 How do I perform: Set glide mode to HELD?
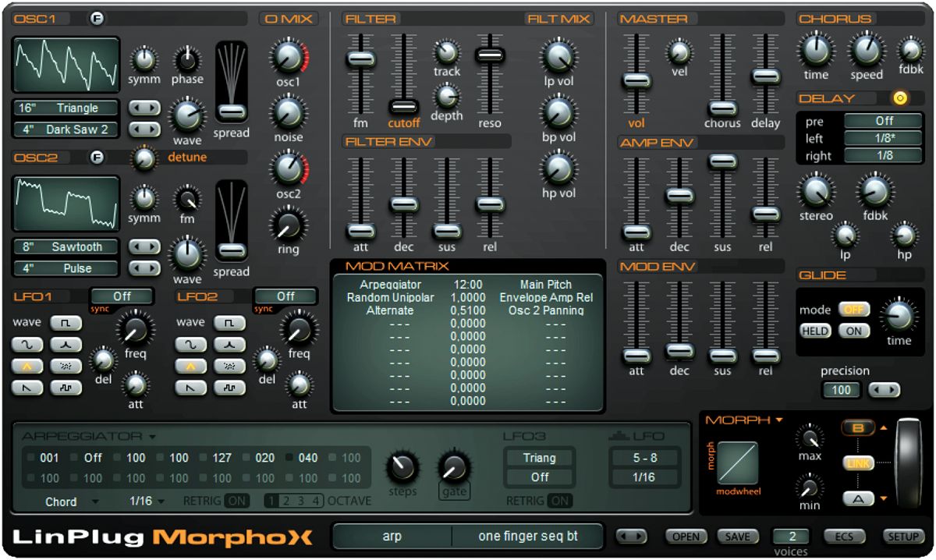click(815, 331)
